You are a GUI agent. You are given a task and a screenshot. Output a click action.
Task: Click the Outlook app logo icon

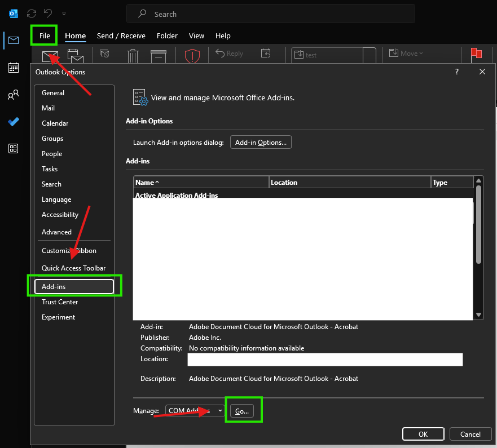[x=14, y=14]
